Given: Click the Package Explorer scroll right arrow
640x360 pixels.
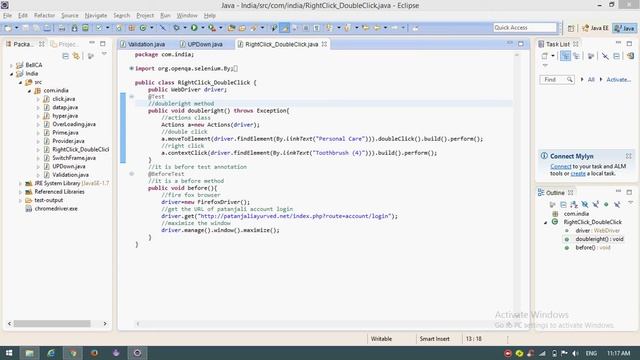Looking at the screenshot, I should (x=105, y=324).
